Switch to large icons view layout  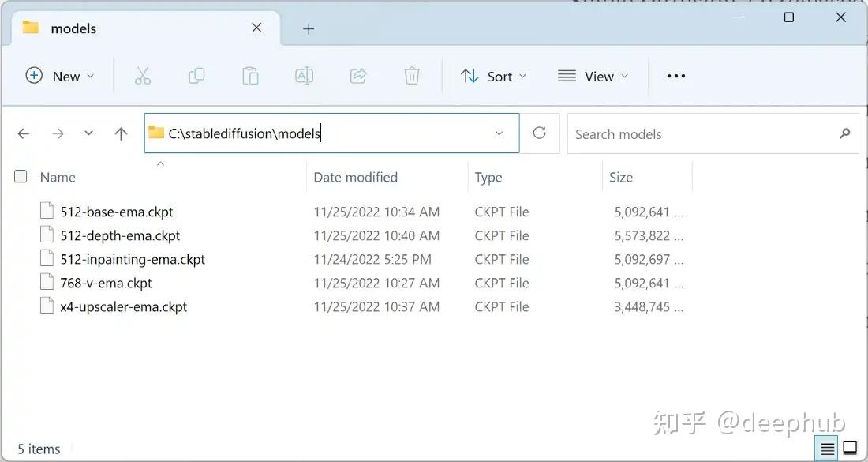pos(849,448)
